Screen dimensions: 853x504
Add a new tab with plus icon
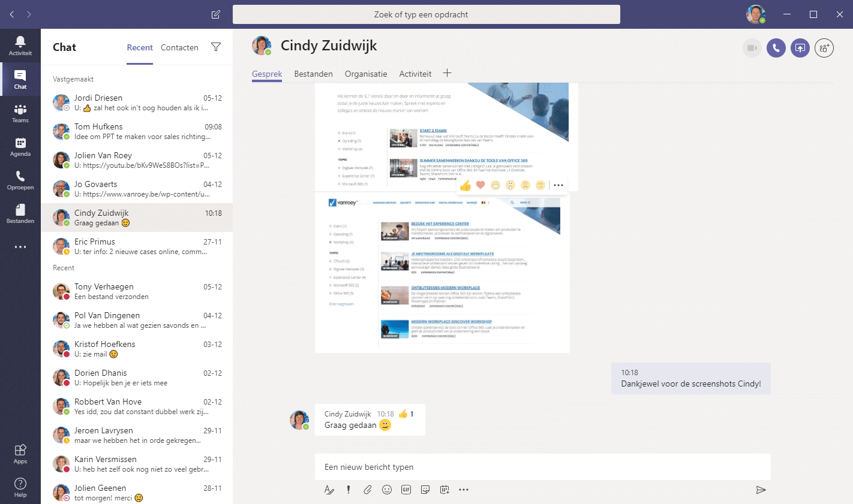click(447, 73)
